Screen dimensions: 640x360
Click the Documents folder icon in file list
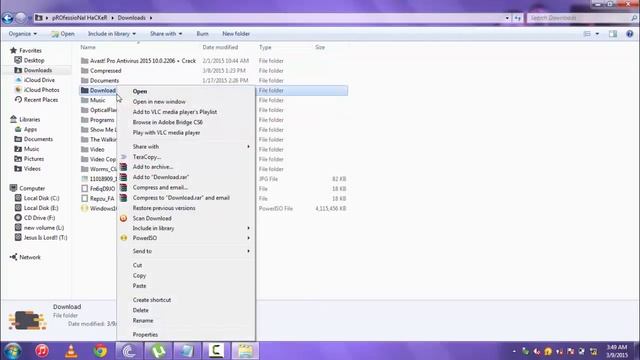pos(84,80)
